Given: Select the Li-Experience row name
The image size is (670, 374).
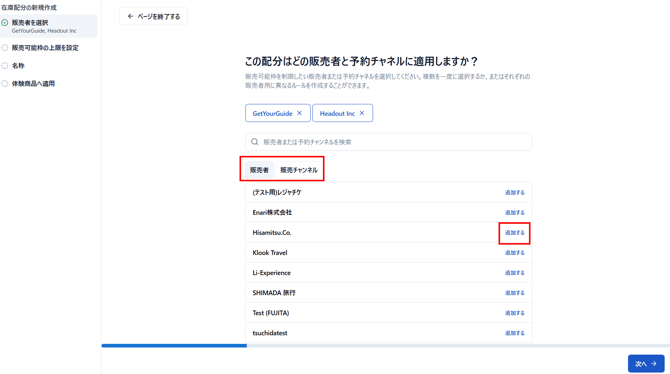Looking at the screenshot, I should pyautogui.click(x=271, y=273).
